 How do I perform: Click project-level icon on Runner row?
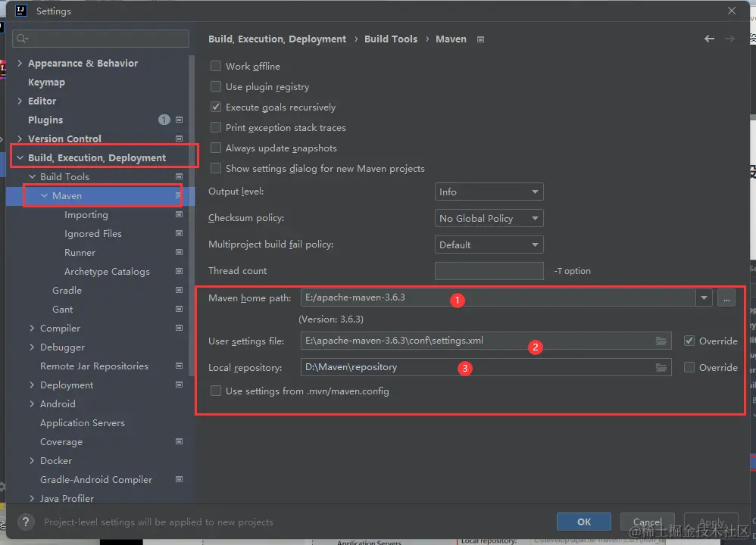(179, 252)
